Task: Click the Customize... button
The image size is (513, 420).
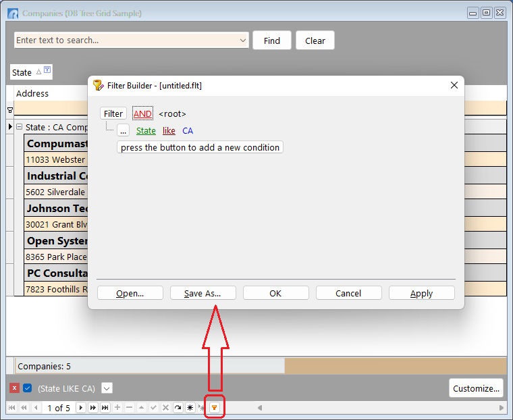Action: pyautogui.click(x=476, y=388)
